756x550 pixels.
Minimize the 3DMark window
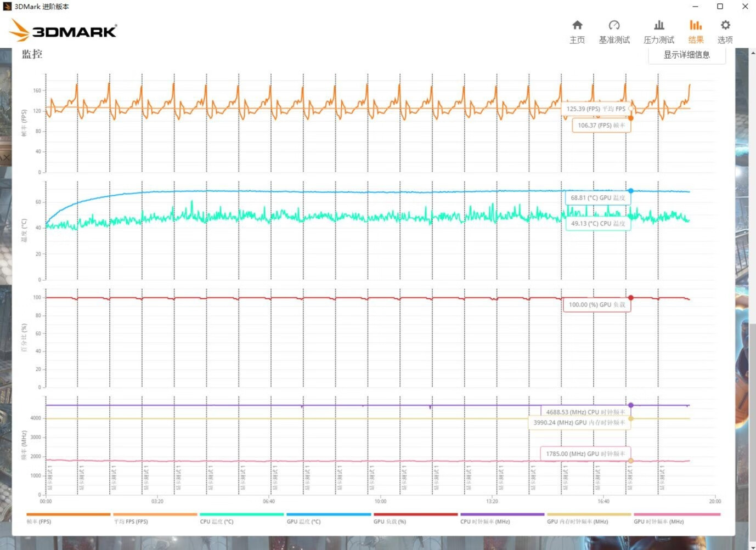point(695,7)
